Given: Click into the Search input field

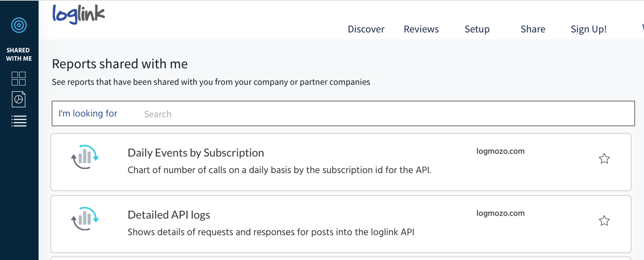Looking at the screenshot, I should (377, 114).
